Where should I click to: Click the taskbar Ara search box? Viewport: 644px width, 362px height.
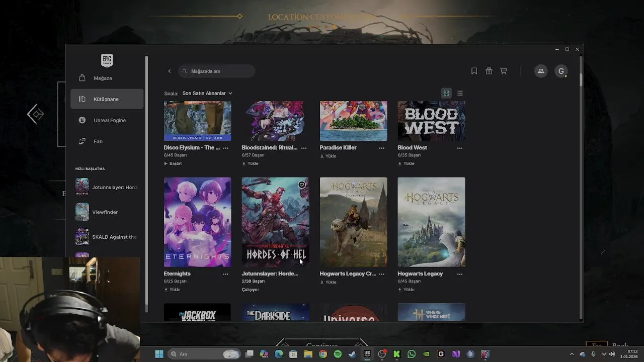(204, 354)
